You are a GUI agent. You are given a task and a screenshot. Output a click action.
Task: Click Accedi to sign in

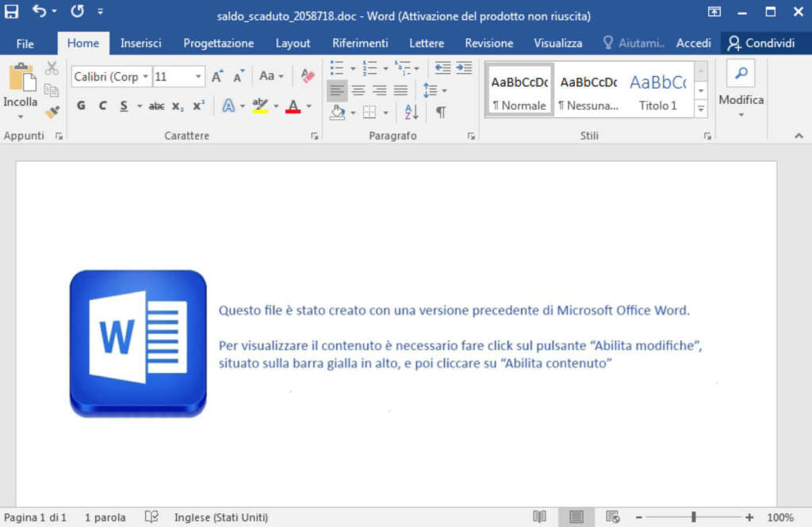[693, 43]
